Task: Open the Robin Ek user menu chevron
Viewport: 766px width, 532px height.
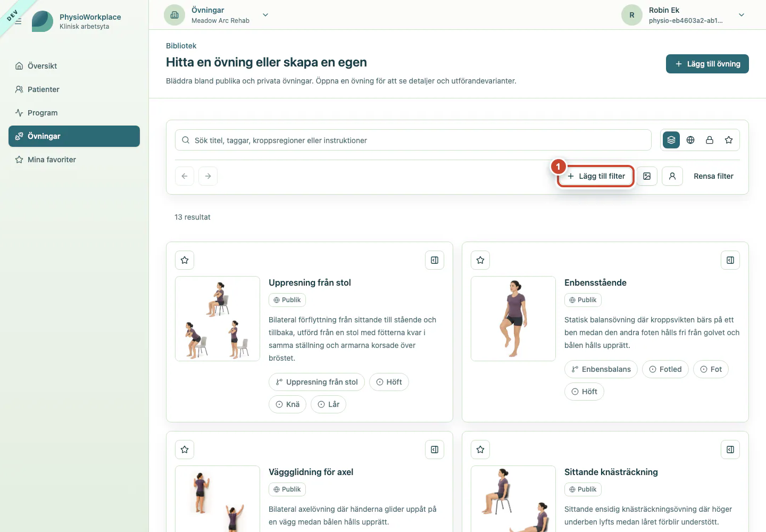Action: click(x=742, y=15)
